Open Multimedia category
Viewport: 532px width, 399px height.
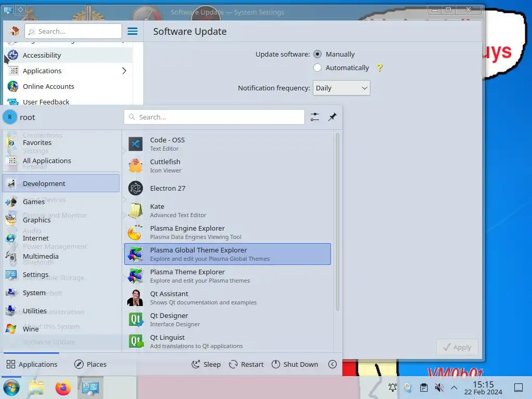(61, 256)
